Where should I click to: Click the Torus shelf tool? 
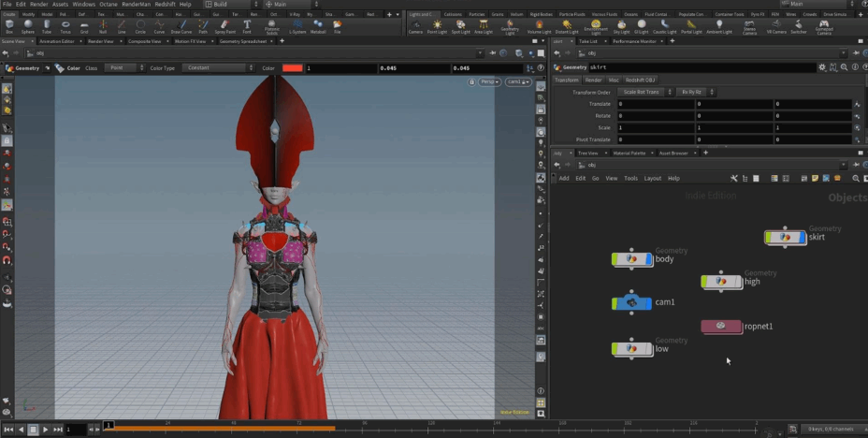[x=65, y=25]
